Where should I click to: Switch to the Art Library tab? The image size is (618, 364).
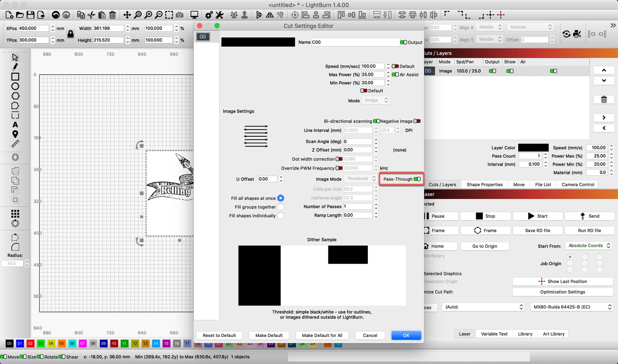[x=553, y=334]
